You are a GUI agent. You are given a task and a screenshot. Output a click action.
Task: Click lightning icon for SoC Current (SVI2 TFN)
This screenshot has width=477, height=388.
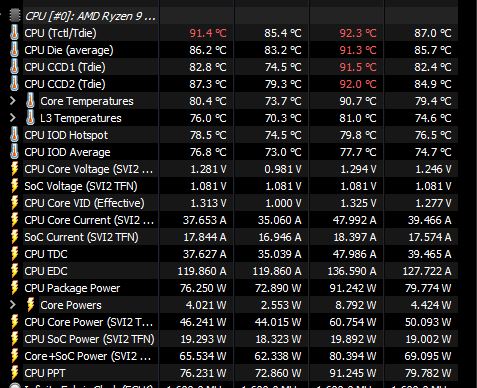click(x=14, y=237)
